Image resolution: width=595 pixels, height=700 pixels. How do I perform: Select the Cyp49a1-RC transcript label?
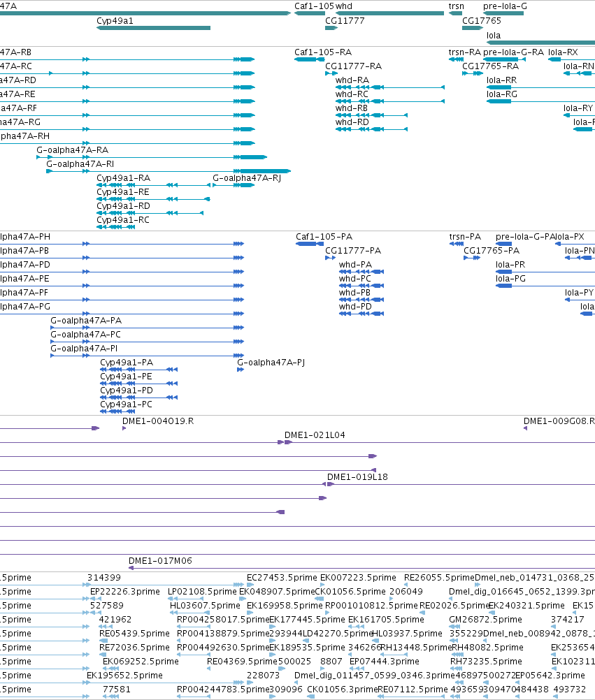pos(123,219)
